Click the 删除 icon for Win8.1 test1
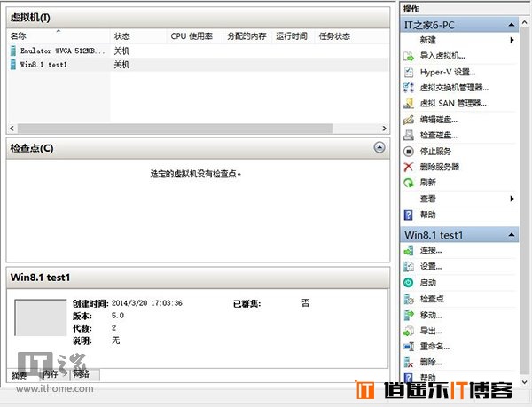This screenshot has height=407, width=532. click(x=409, y=363)
